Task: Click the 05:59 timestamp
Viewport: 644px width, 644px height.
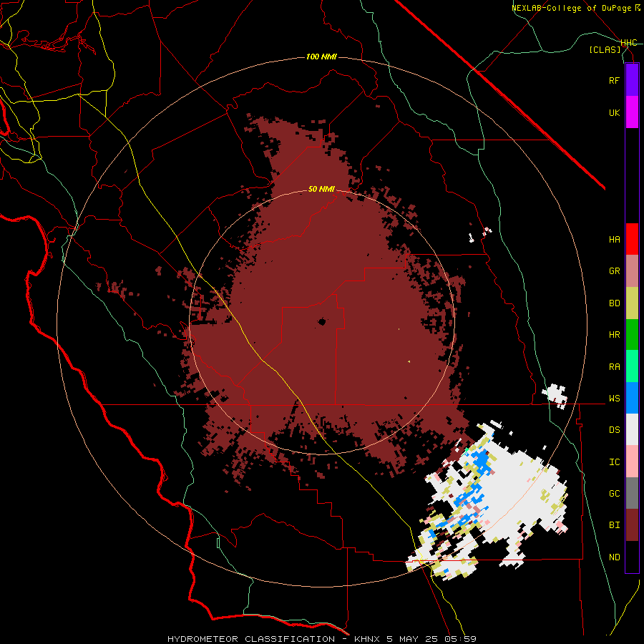Action: 460,639
